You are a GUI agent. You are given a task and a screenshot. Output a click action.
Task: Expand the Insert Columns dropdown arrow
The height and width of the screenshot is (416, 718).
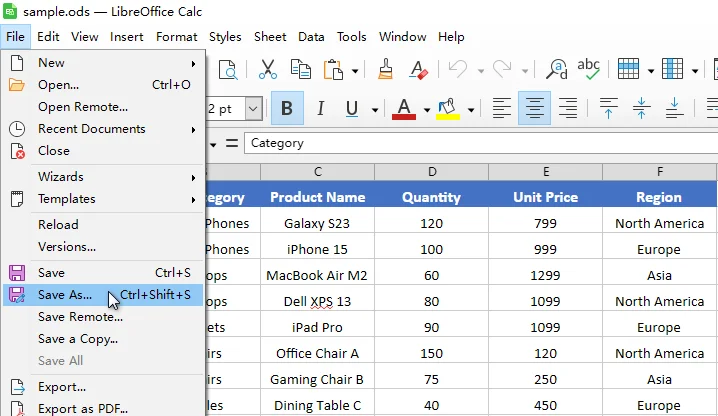coord(695,71)
